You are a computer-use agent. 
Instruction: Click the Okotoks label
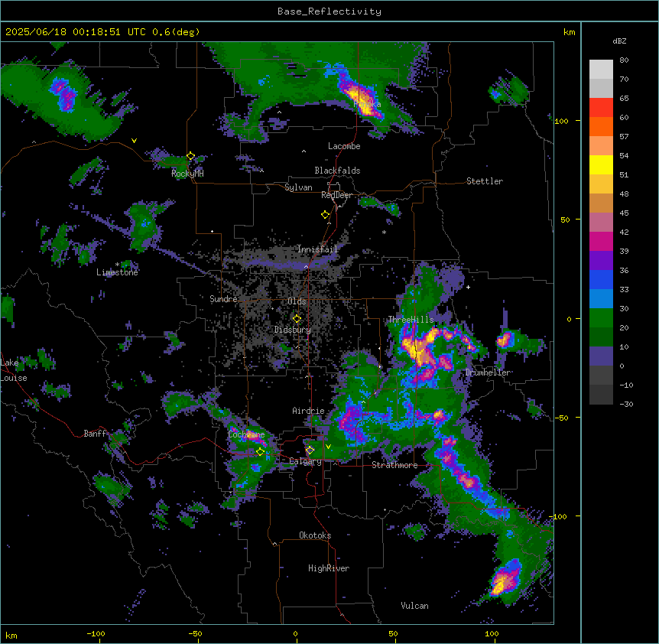pos(315,535)
